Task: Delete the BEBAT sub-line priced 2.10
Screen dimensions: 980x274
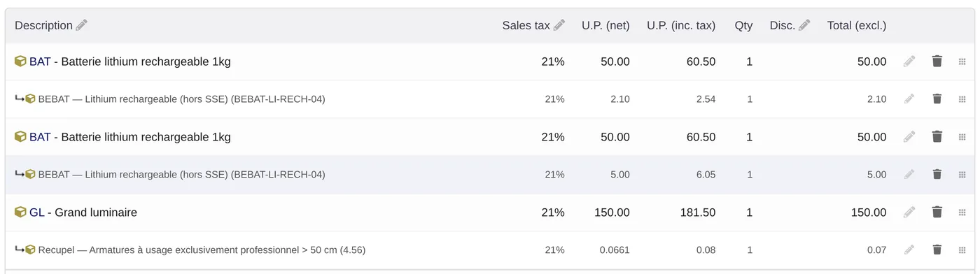Action: pyautogui.click(x=937, y=99)
